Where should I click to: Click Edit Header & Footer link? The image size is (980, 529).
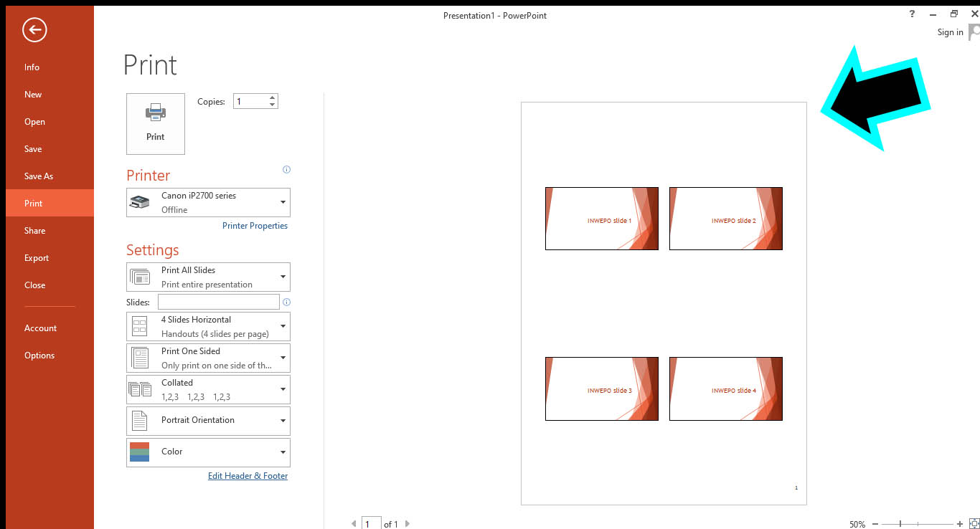coord(248,476)
